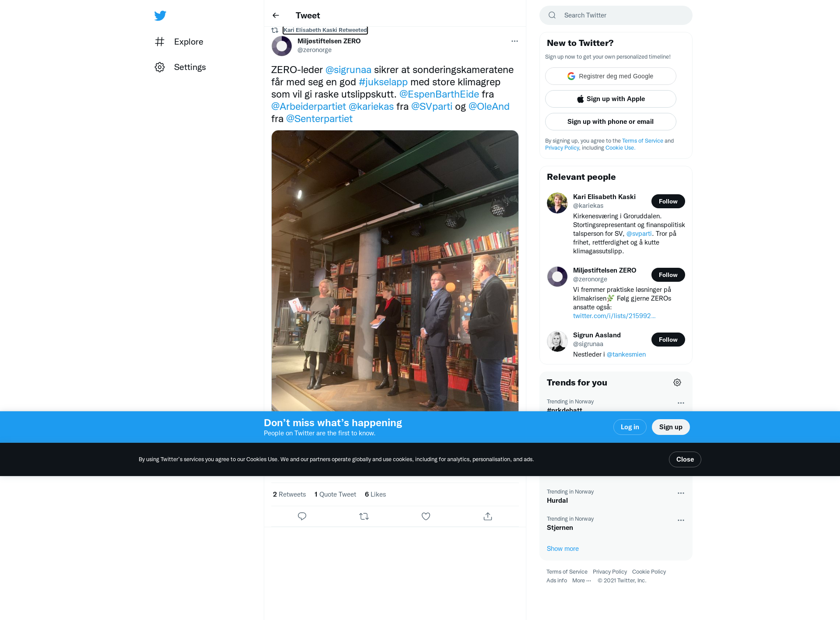Reply to the tweet with the comment icon

[x=302, y=516]
